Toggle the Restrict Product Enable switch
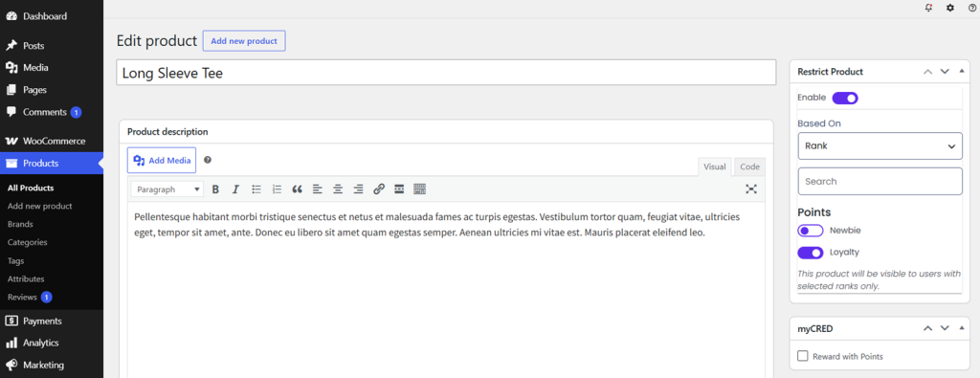This screenshot has width=980, height=378. click(845, 99)
